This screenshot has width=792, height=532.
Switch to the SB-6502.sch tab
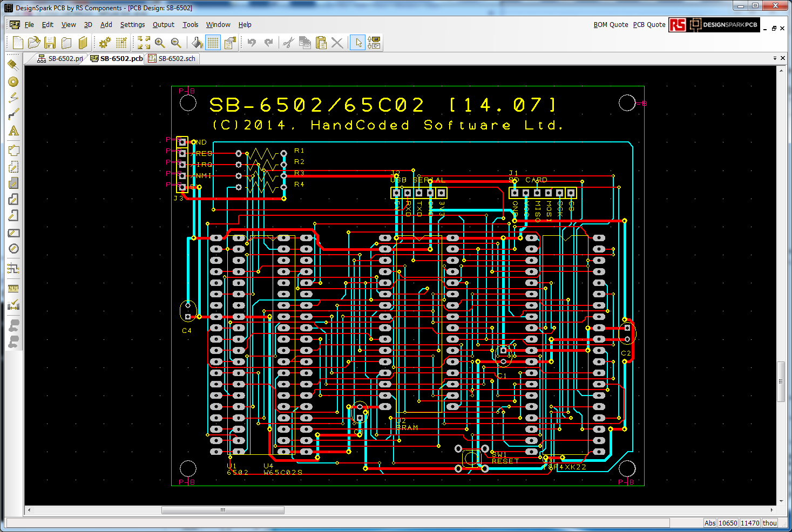[173, 58]
